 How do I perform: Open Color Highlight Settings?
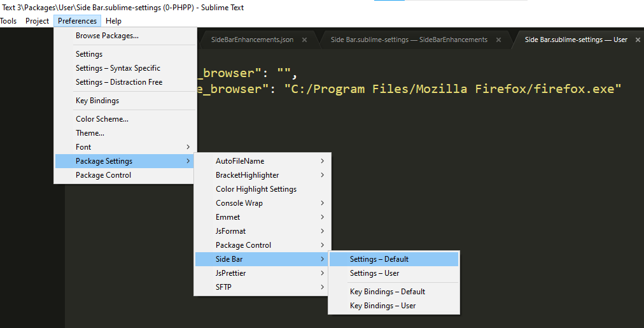[x=256, y=189]
